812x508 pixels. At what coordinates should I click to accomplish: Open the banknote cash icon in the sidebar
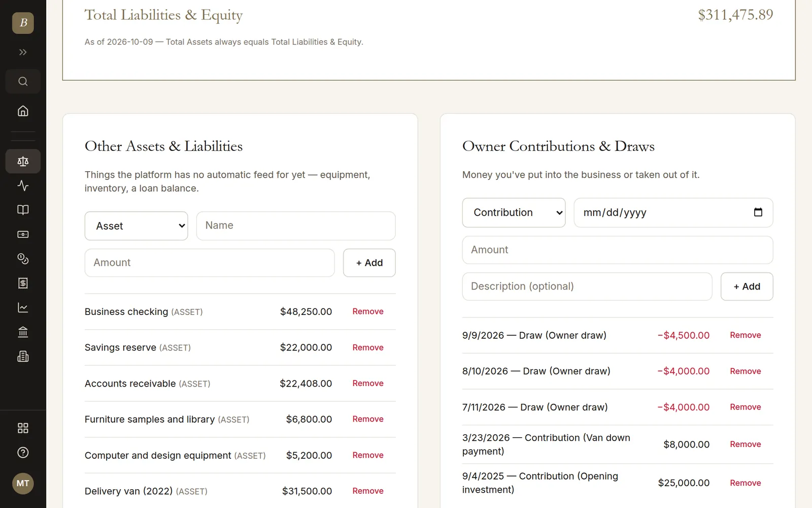click(x=23, y=235)
